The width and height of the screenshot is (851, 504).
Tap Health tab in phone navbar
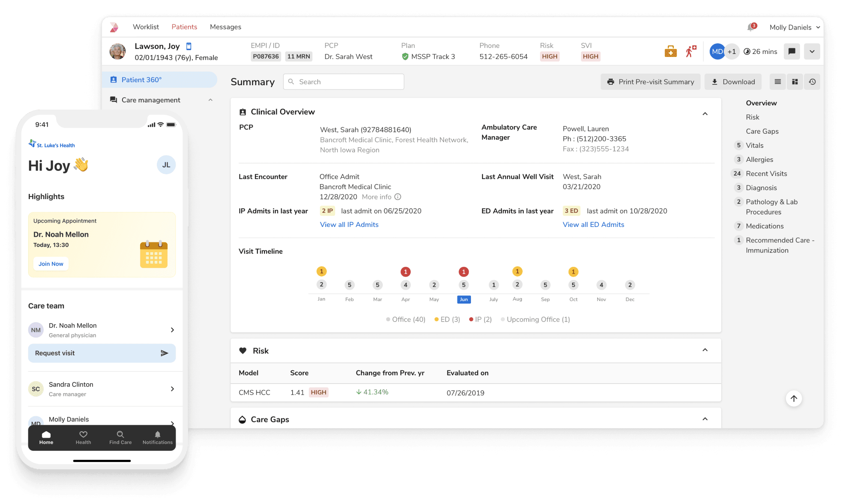tap(83, 437)
